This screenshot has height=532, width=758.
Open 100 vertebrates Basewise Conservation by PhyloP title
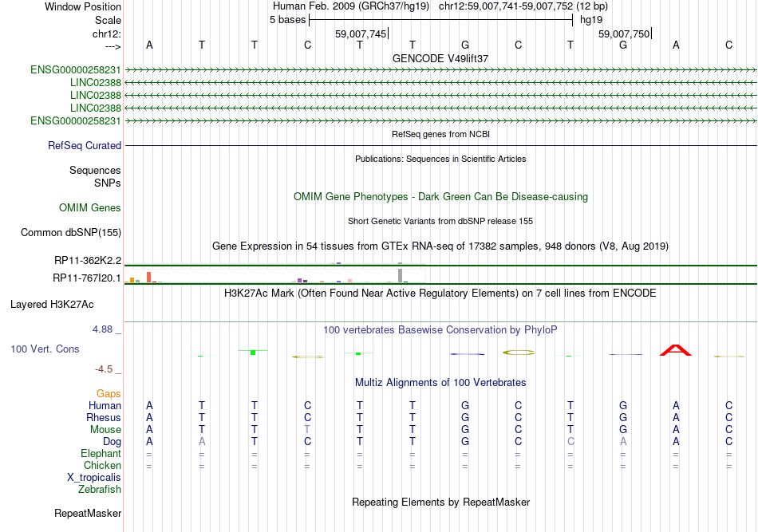coord(440,330)
